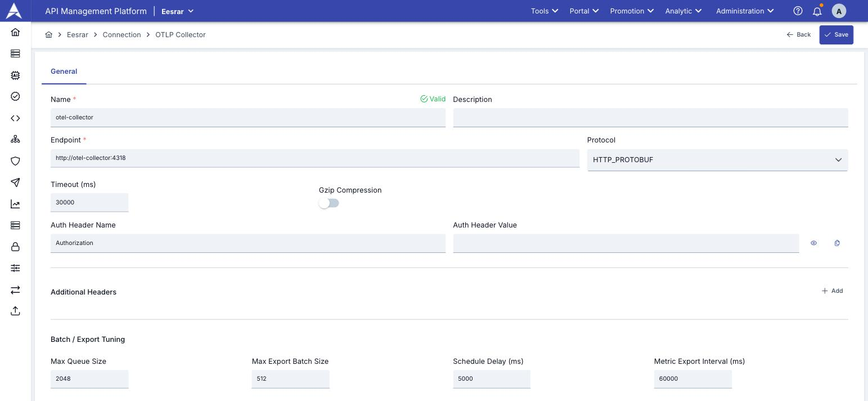Open the code brackets sidebar icon
868x401 pixels.
(15, 118)
